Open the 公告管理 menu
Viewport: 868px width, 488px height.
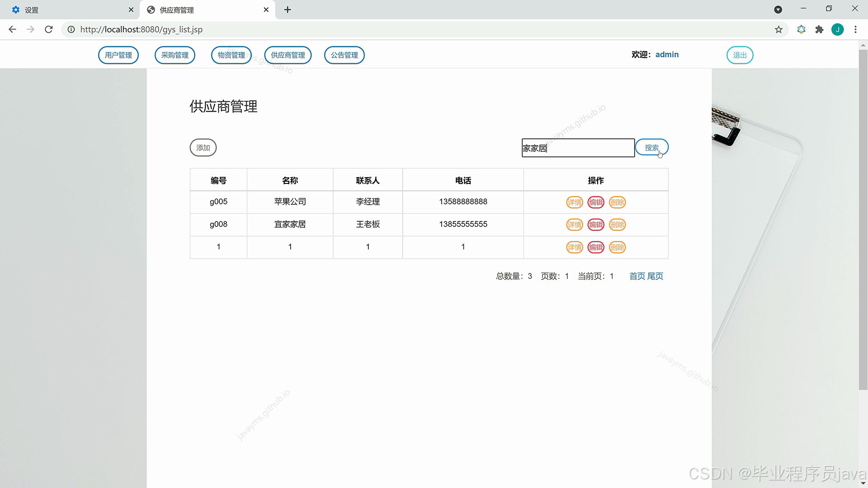[344, 55]
